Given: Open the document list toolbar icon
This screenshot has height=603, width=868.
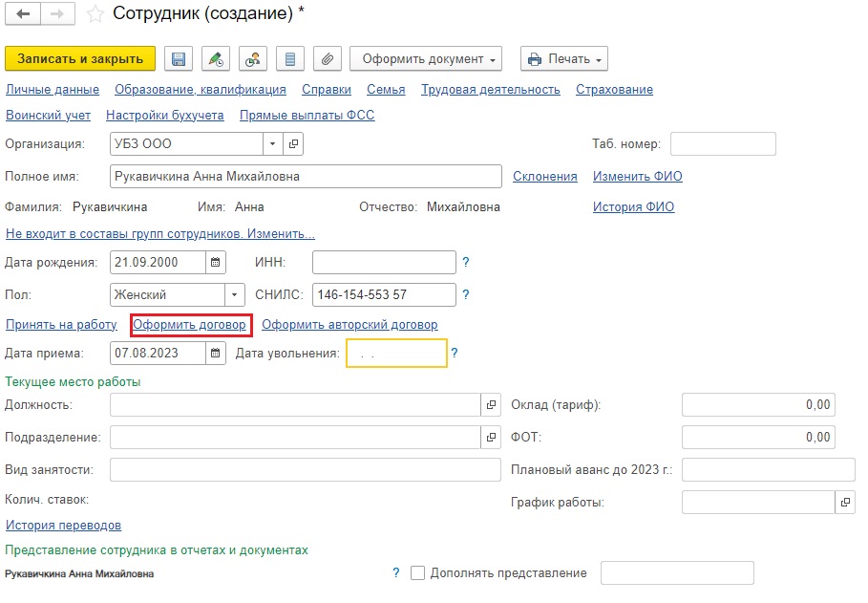Looking at the screenshot, I should (x=290, y=58).
